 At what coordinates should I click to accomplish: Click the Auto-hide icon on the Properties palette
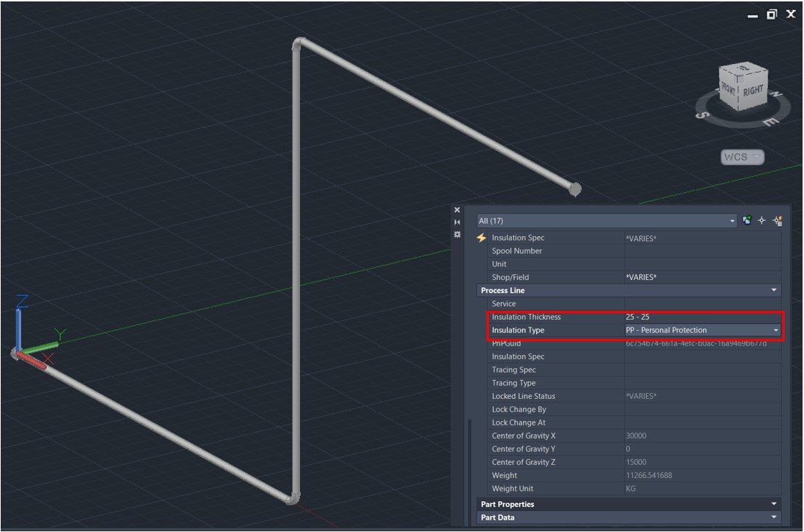(x=457, y=222)
